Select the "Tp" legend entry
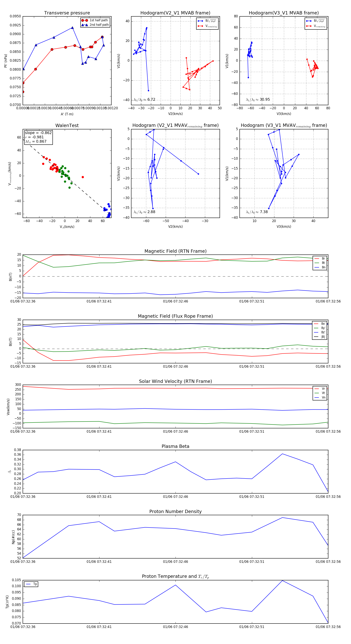351x644 pixels. tap(31, 584)
